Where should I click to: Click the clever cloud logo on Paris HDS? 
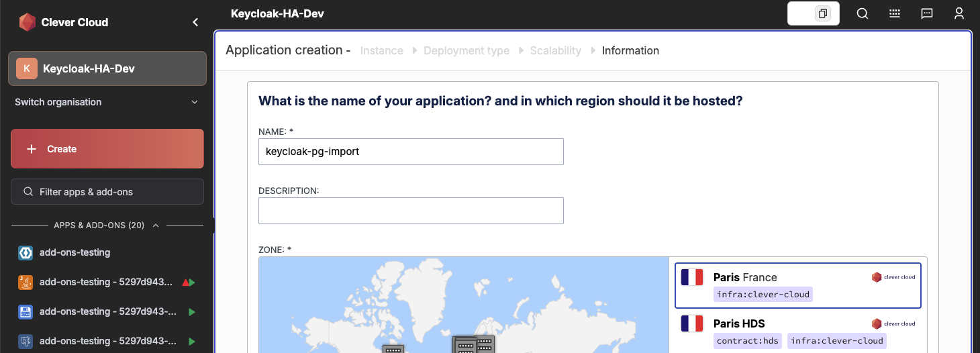893,323
